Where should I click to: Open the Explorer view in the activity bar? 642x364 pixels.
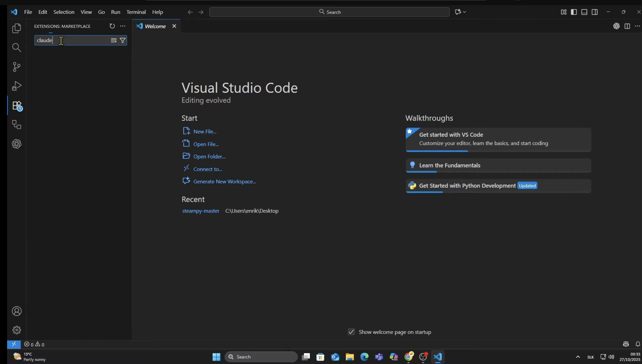pyautogui.click(x=17, y=28)
